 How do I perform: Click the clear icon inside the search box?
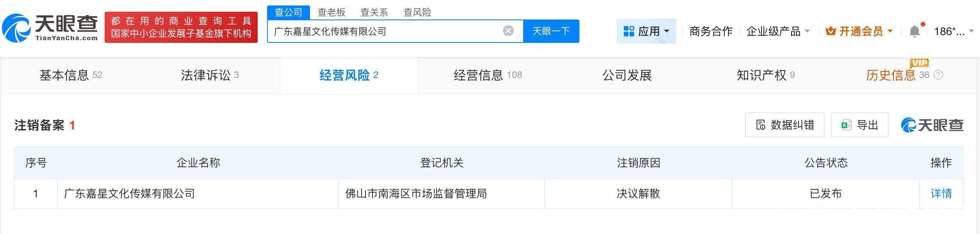pos(508,30)
